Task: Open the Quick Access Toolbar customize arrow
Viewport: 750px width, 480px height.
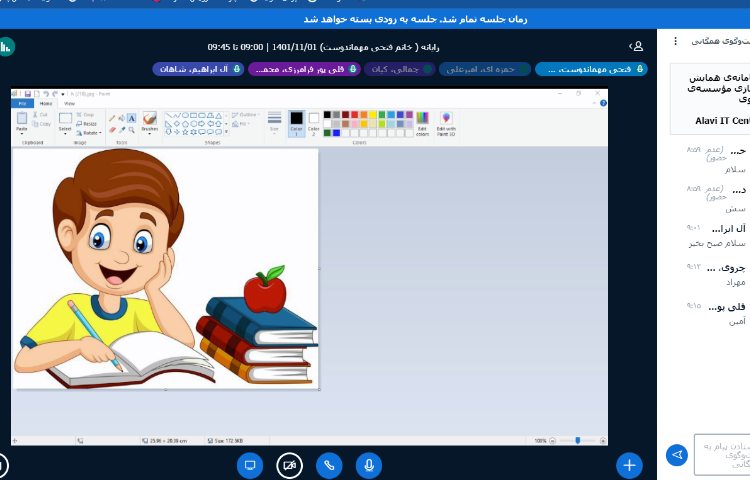Action: [63, 94]
